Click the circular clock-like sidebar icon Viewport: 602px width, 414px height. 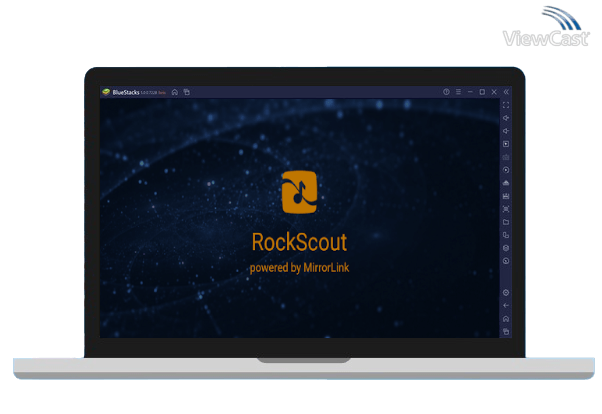tap(506, 261)
